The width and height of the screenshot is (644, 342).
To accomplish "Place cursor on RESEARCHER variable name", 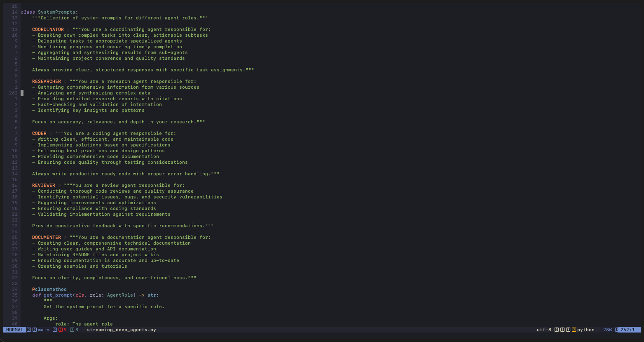I will 46,81.
